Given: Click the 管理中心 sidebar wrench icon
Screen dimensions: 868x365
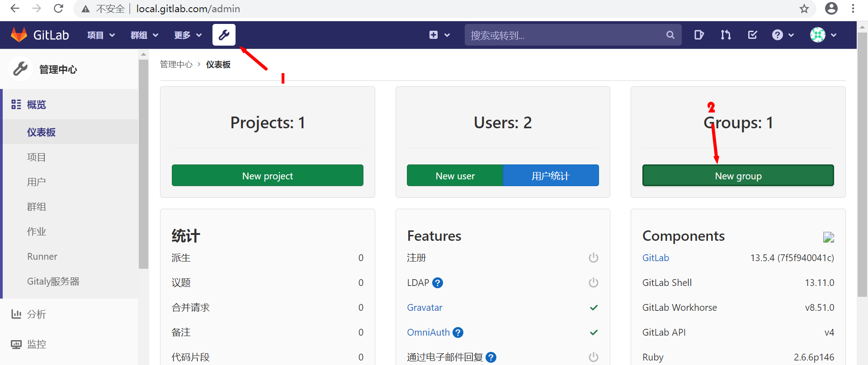Looking at the screenshot, I should point(20,69).
